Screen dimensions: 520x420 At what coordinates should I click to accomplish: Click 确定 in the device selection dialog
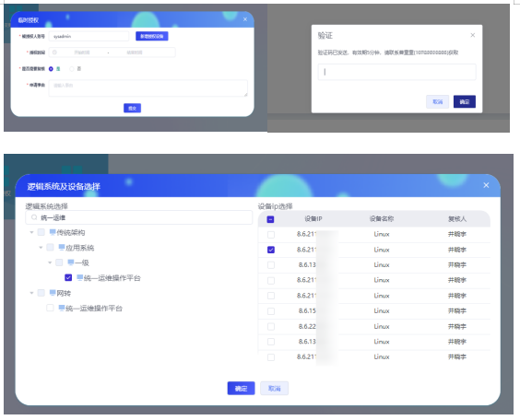coord(241,388)
